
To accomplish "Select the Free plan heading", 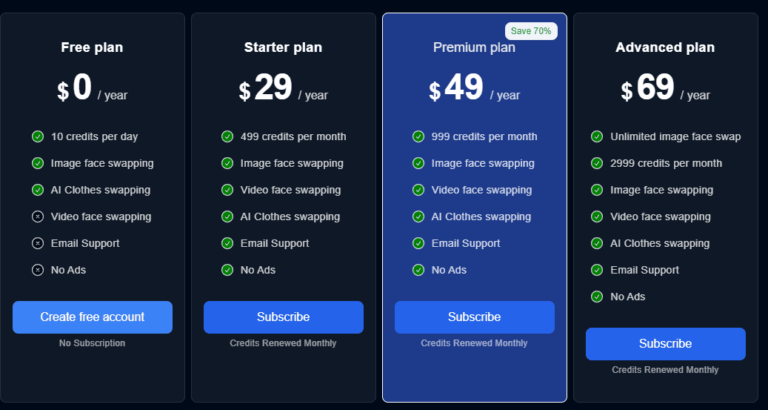I will coord(92,47).
